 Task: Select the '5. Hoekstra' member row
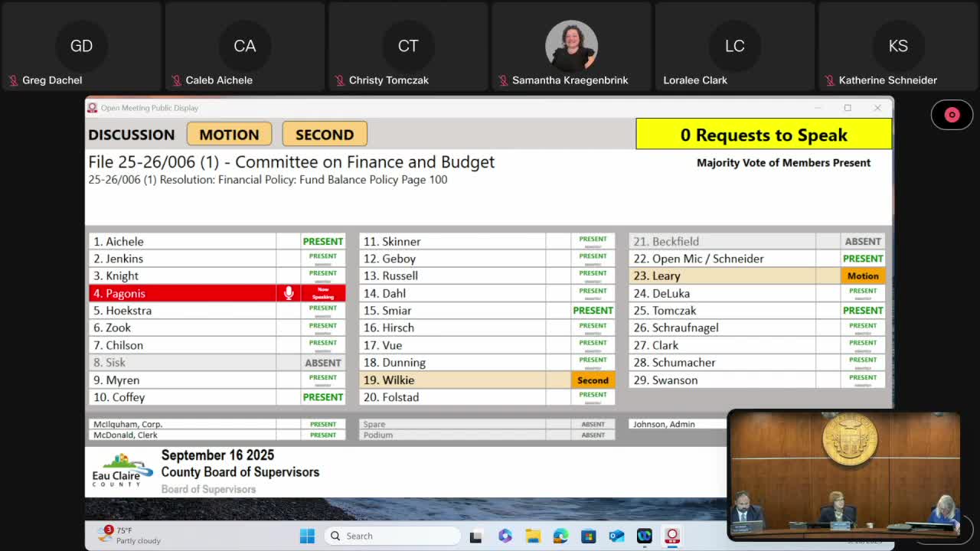217,311
